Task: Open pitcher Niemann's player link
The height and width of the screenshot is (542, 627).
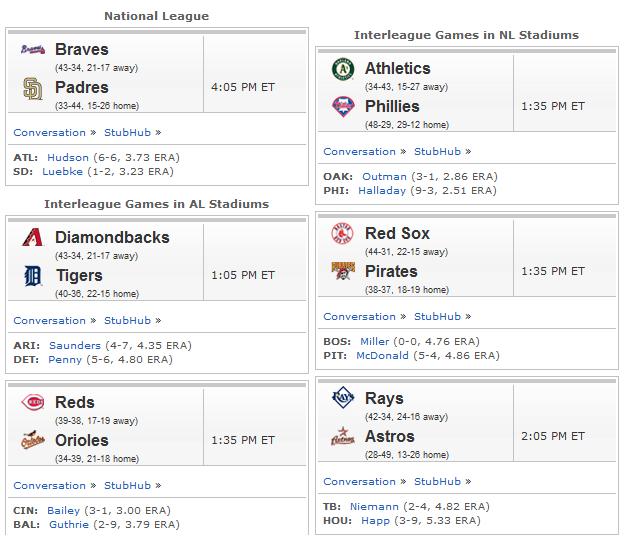Action: tap(374, 506)
